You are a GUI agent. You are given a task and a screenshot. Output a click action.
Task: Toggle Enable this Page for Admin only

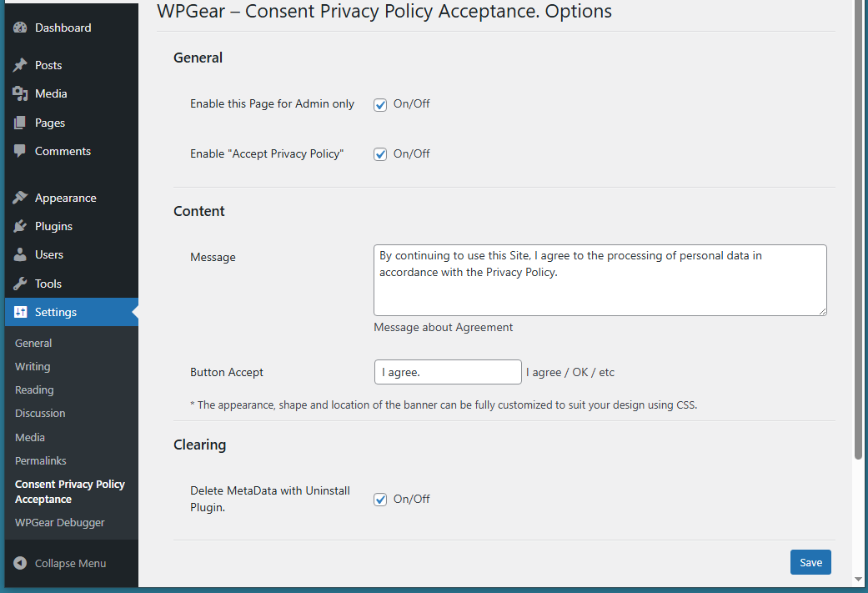click(x=380, y=105)
